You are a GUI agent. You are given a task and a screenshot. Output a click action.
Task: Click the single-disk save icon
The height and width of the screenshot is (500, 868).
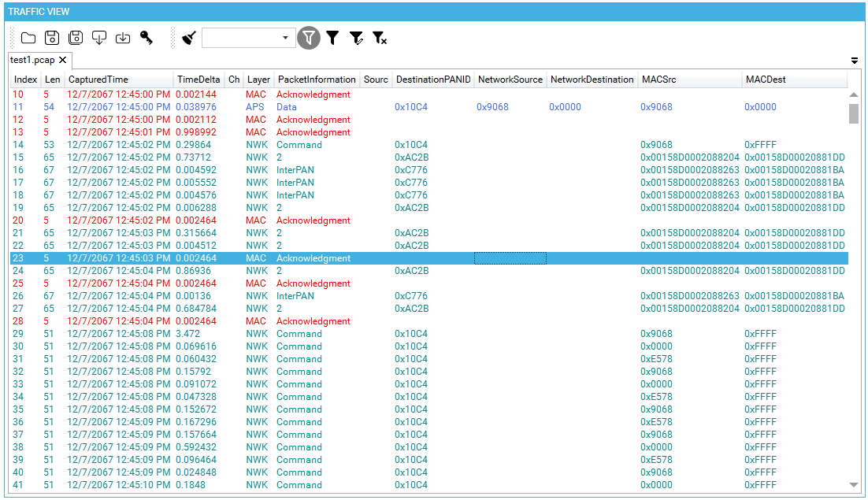point(52,38)
